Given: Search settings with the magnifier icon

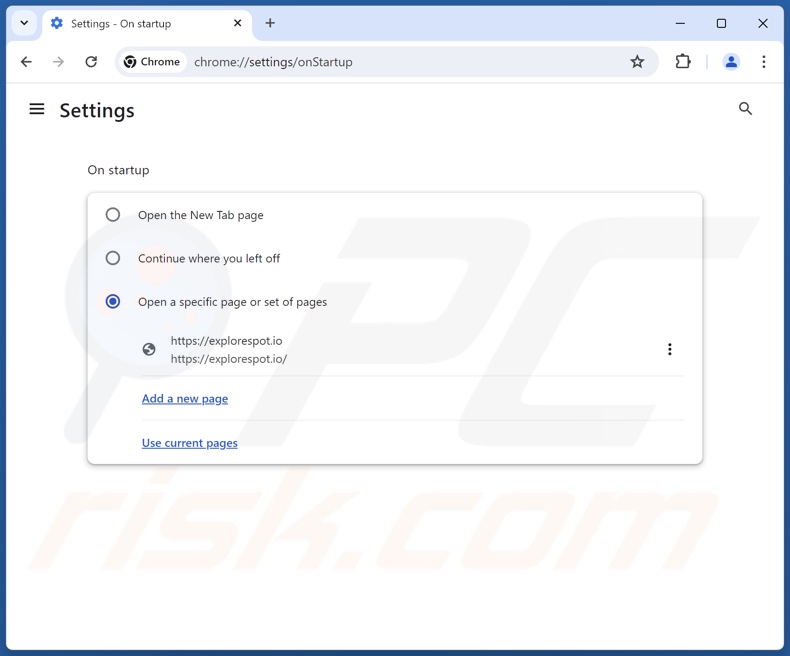Looking at the screenshot, I should tap(746, 109).
